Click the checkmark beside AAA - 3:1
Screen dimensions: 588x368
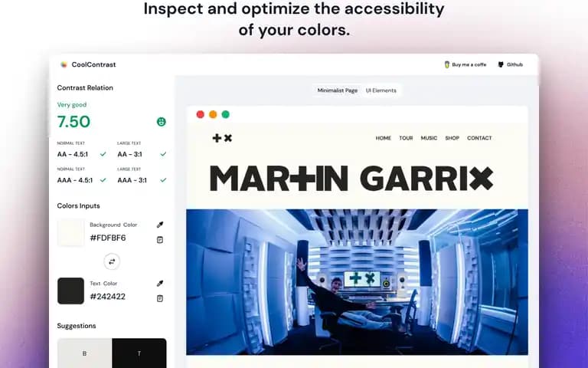click(163, 180)
